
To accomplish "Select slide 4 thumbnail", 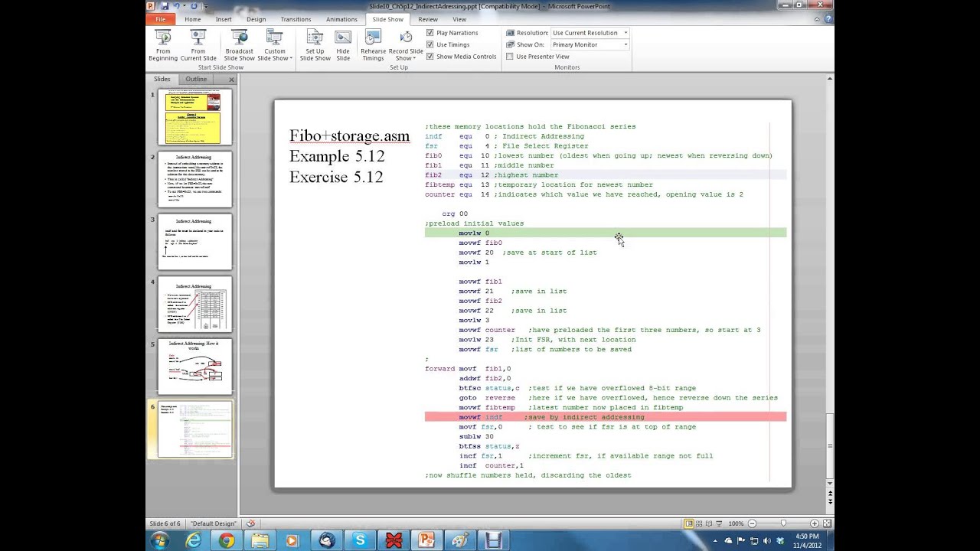I will 194,305.
